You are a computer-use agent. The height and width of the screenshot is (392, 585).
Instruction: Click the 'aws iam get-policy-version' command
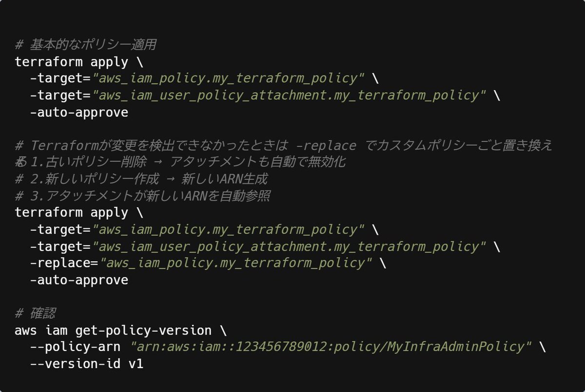pyautogui.click(x=113, y=331)
